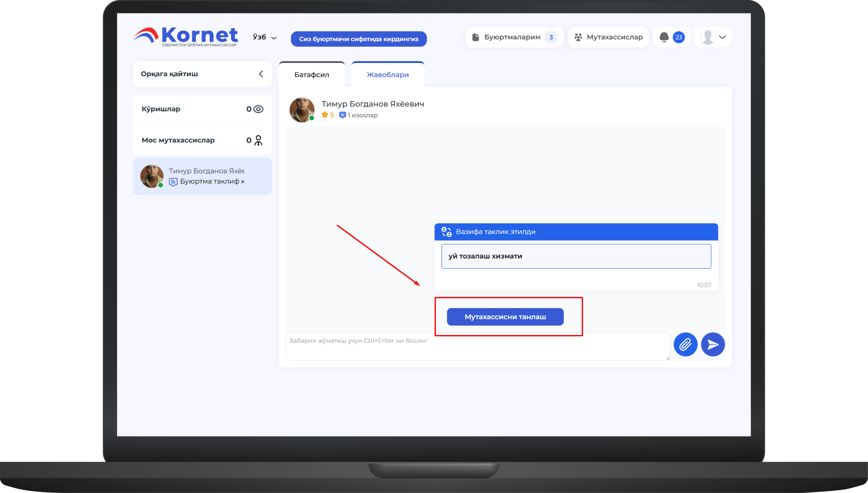Open the Мутахассислар specialists page
Image resolution: width=868 pixels, height=493 pixels.
point(608,37)
